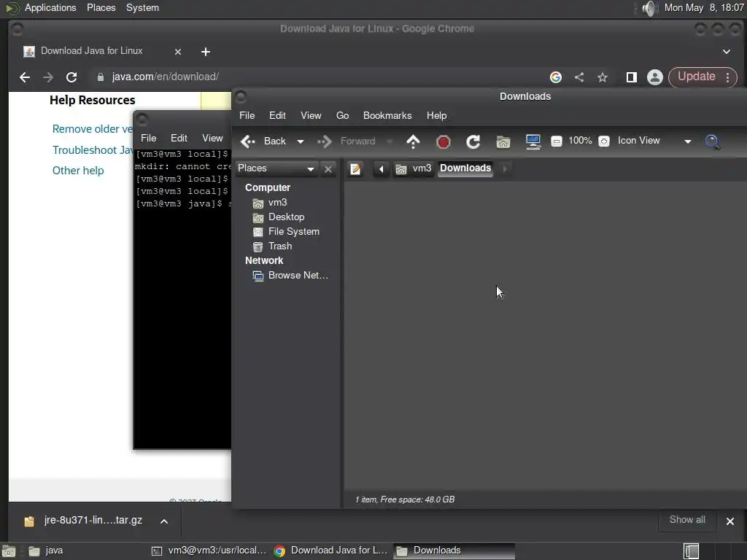747x560 pixels.
Task: Open the Bookmarks menu
Action: tap(387, 116)
